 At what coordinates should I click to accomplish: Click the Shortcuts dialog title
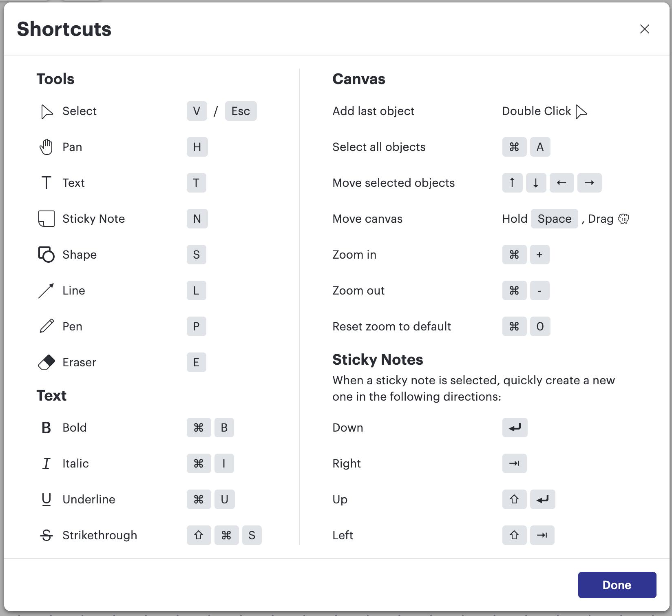tap(64, 29)
